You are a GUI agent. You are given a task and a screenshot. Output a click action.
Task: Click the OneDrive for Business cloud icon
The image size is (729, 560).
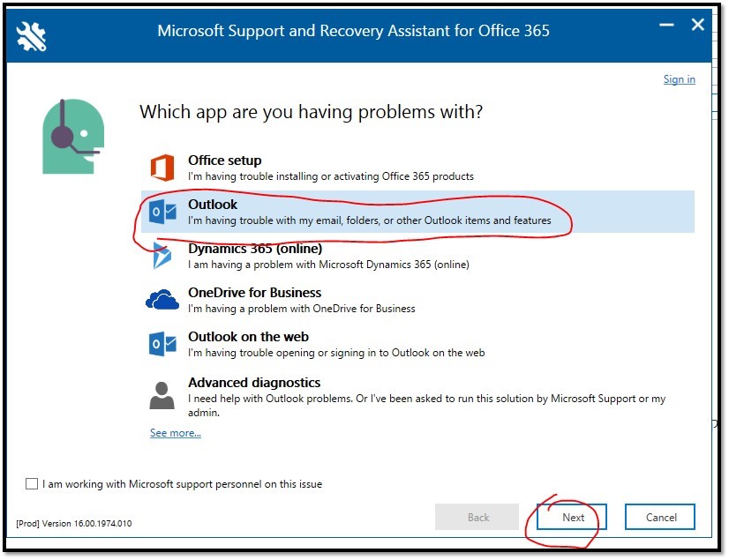162,301
